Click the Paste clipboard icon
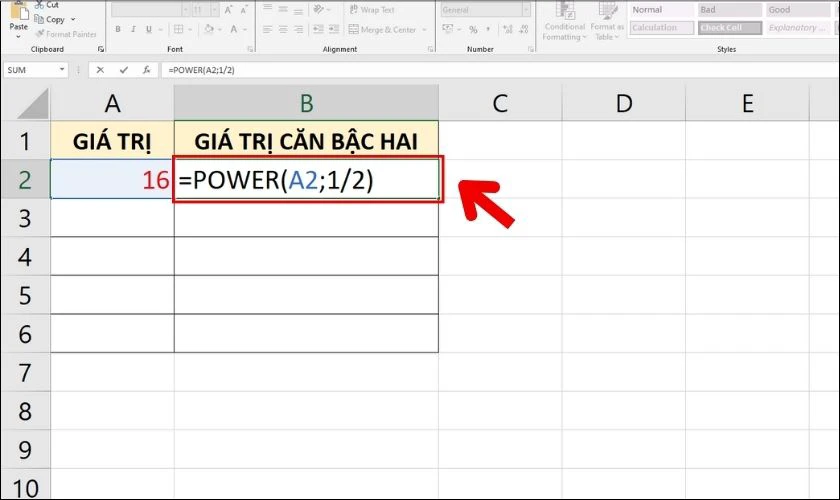This screenshot has height=500, width=840. 18,11
